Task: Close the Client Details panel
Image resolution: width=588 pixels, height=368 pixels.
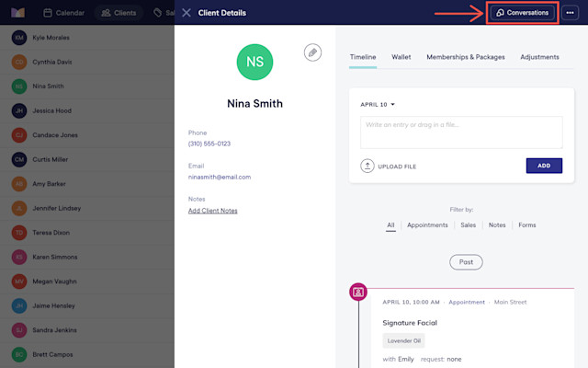Action: 187,13
